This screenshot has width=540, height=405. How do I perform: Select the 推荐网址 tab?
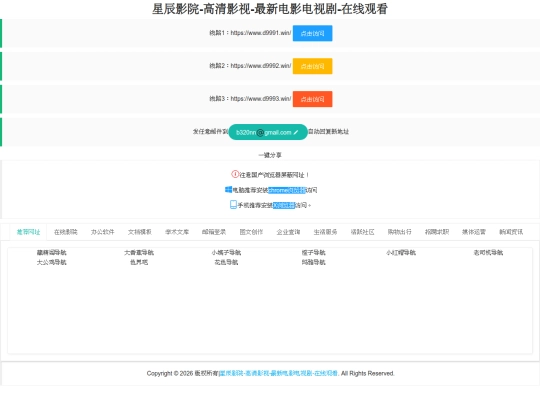[29, 232]
